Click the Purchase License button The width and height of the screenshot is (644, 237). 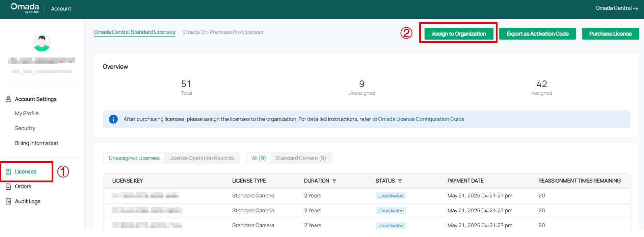coord(610,34)
